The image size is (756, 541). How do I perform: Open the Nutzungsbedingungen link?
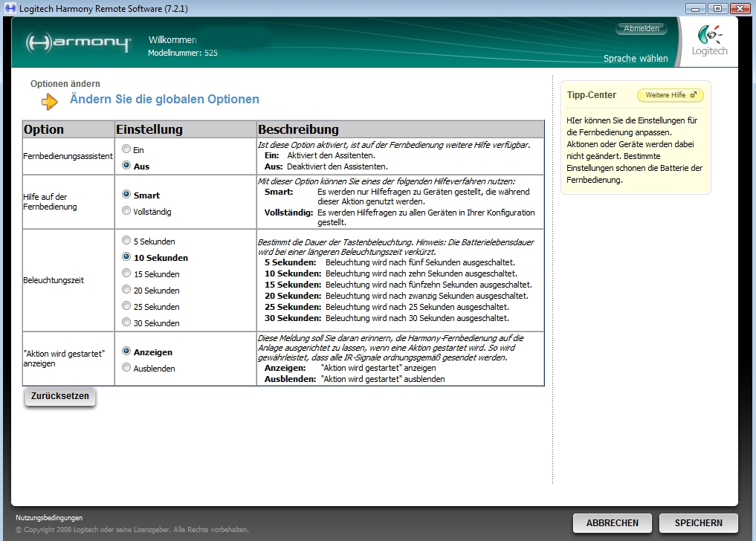[x=49, y=517]
